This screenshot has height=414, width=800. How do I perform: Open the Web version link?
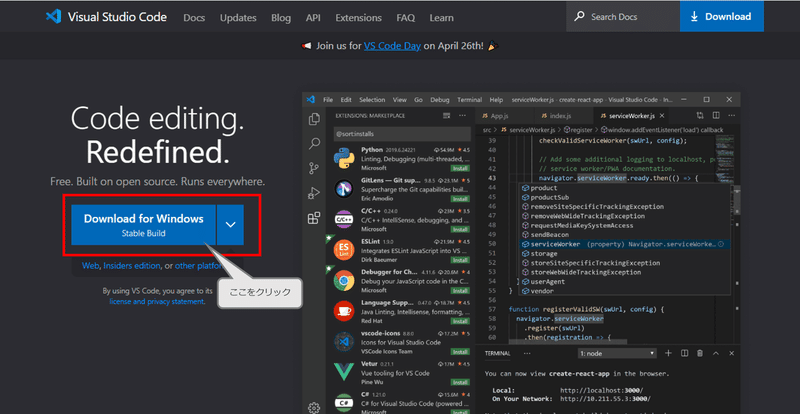pos(90,265)
